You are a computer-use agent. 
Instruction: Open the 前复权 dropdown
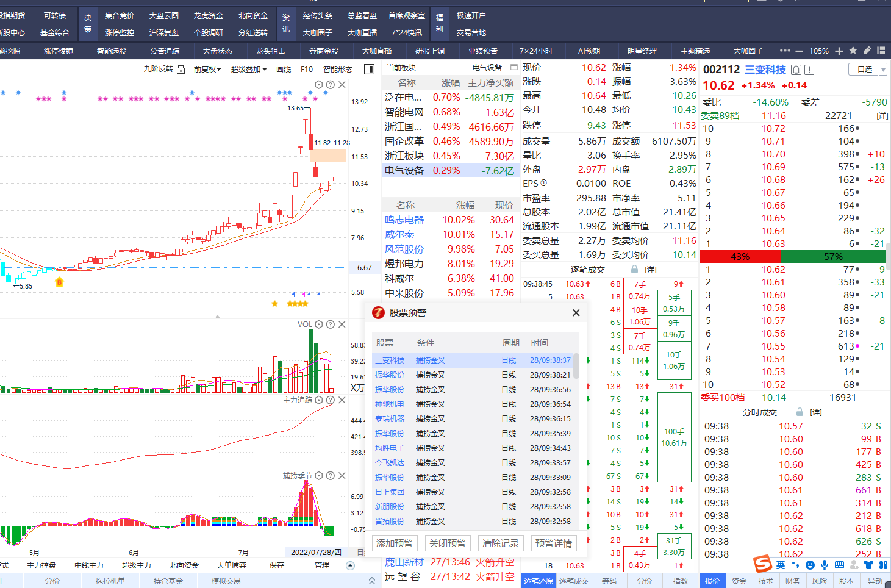pos(207,70)
